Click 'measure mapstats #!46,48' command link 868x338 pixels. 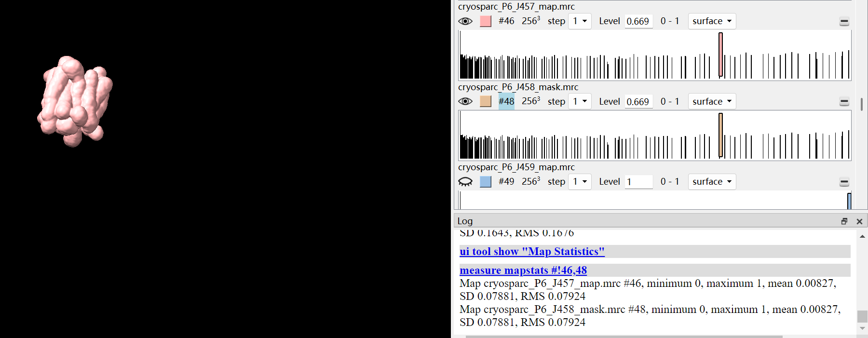coord(523,270)
